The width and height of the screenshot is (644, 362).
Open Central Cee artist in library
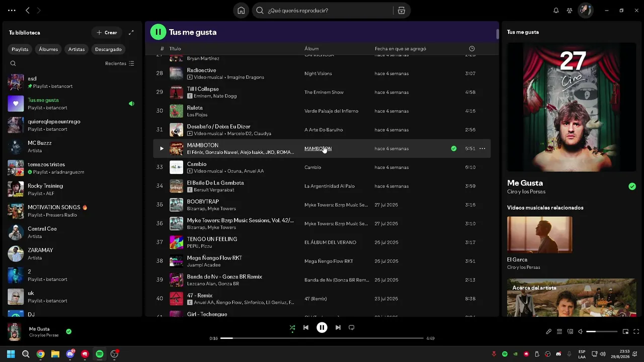point(71,232)
